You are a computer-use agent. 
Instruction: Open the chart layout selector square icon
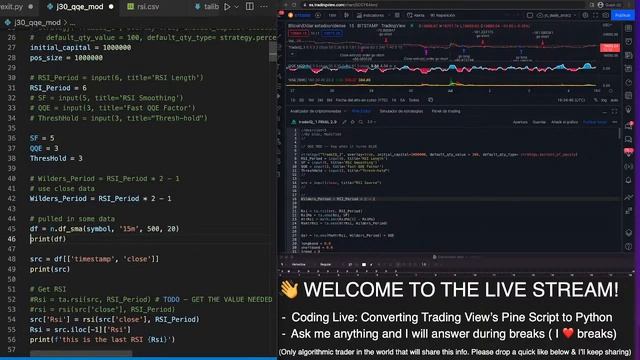[x=529, y=15]
